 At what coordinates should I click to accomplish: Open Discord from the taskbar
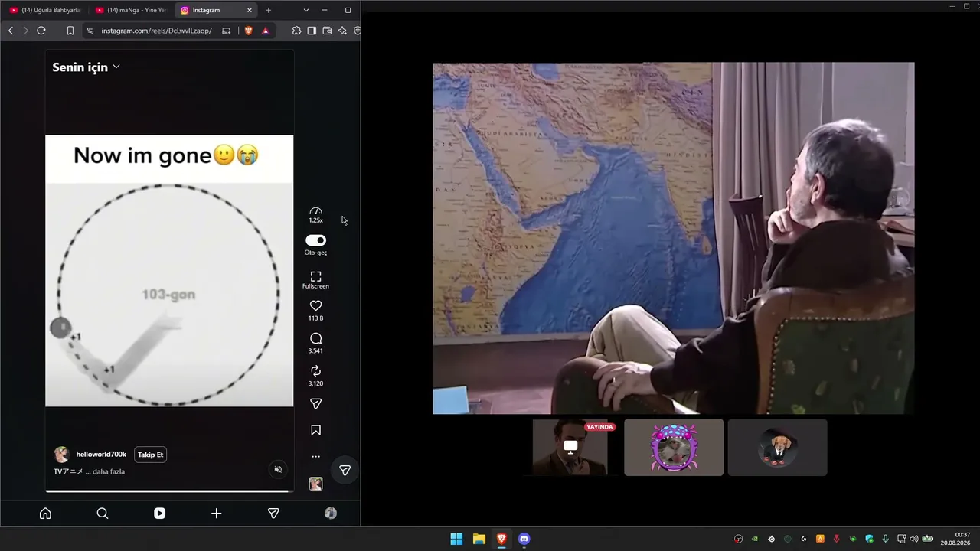tap(524, 539)
